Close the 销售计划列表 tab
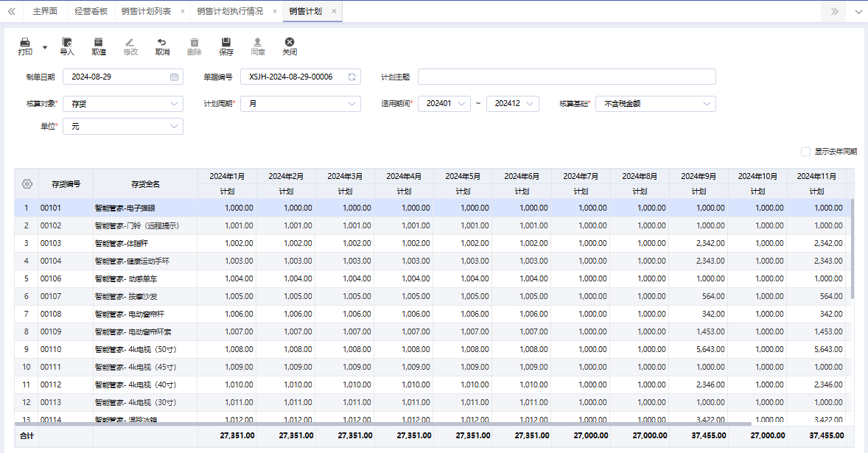 (183, 12)
